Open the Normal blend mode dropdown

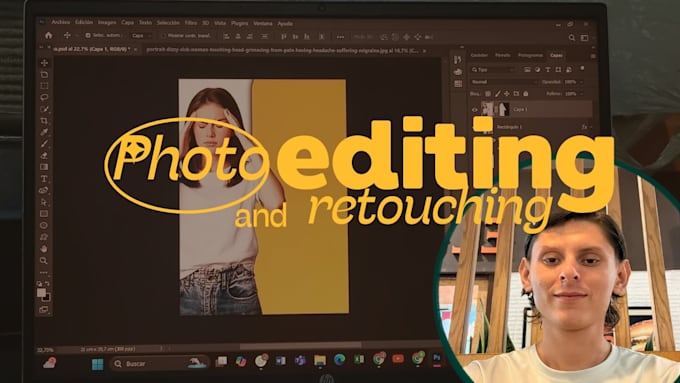(504, 82)
